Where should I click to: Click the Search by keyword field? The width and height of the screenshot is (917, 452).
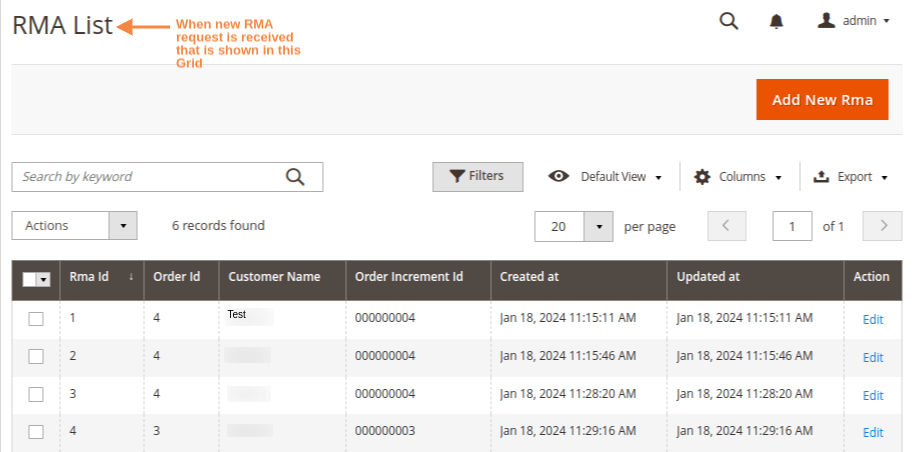[x=150, y=177]
